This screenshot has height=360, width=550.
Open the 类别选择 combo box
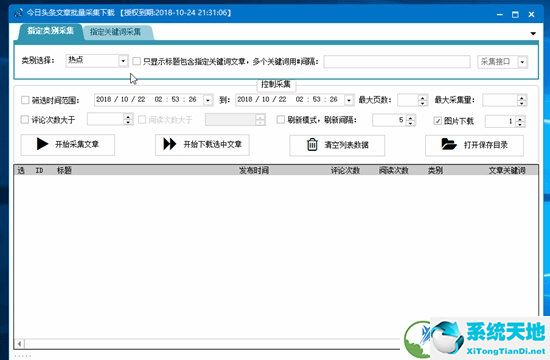click(x=97, y=60)
